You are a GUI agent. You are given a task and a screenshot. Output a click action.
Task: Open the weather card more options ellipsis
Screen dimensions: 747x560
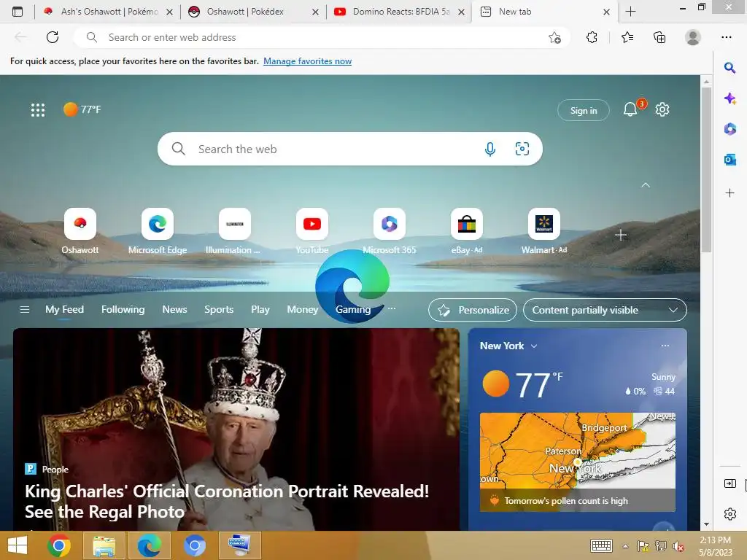click(665, 345)
